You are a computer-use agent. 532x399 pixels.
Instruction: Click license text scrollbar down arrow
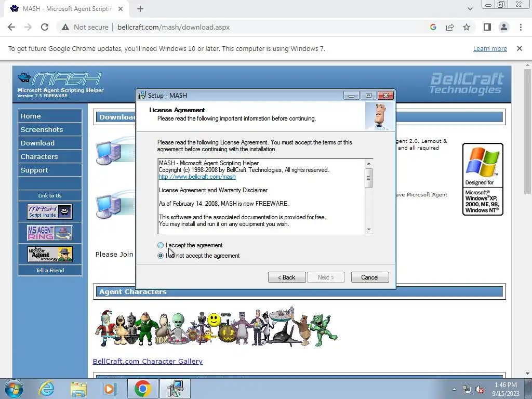click(369, 230)
